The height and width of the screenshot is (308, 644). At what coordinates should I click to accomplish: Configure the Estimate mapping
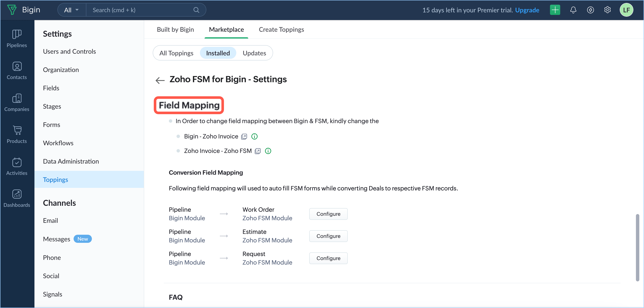[328, 236]
